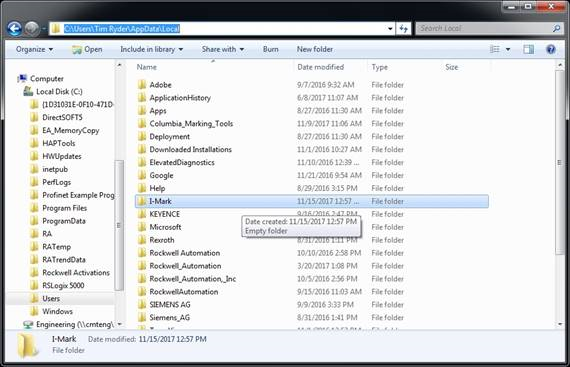Click the Microsoft folder icon

click(142, 227)
